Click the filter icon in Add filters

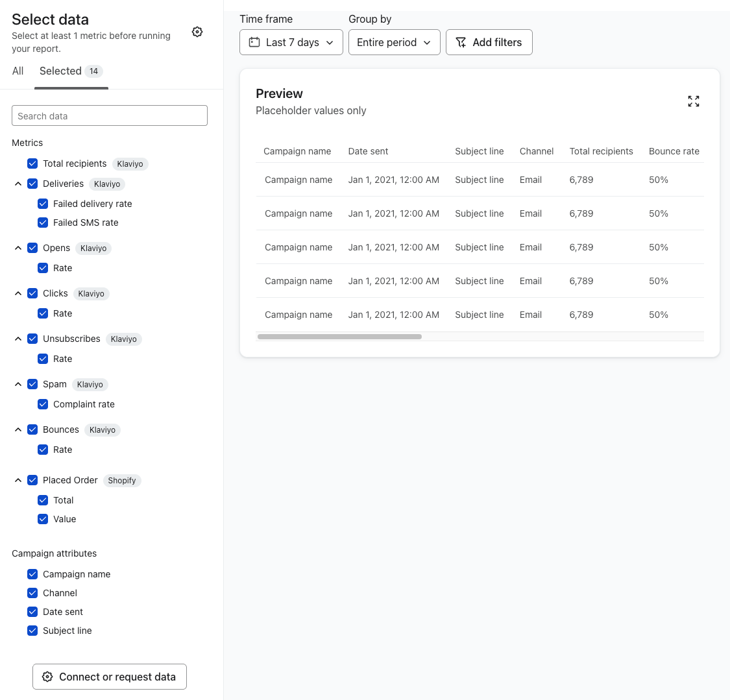click(x=461, y=42)
